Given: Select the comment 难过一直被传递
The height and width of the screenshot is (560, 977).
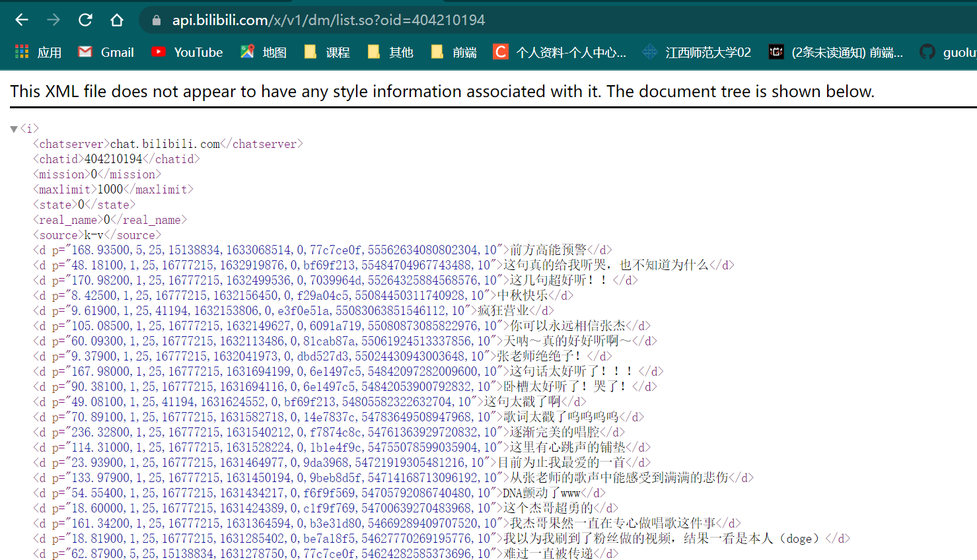Looking at the screenshot, I should click(x=548, y=553).
